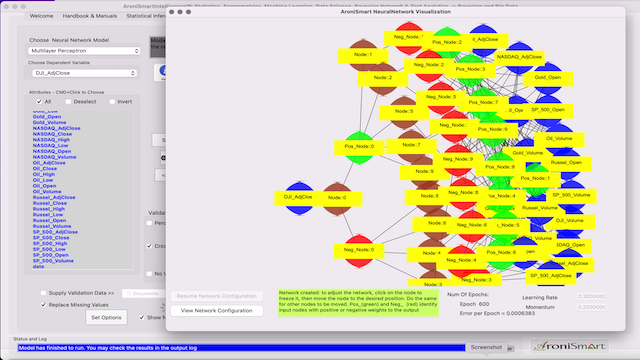Click the brown Node::5 node
The height and width of the screenshot is (360, 640).
[x=404, y=112]
